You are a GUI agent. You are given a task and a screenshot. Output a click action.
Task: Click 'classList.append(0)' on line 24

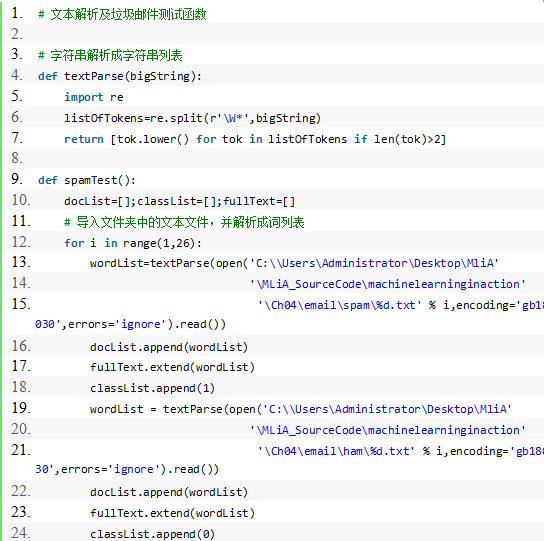tap(152, 534)
